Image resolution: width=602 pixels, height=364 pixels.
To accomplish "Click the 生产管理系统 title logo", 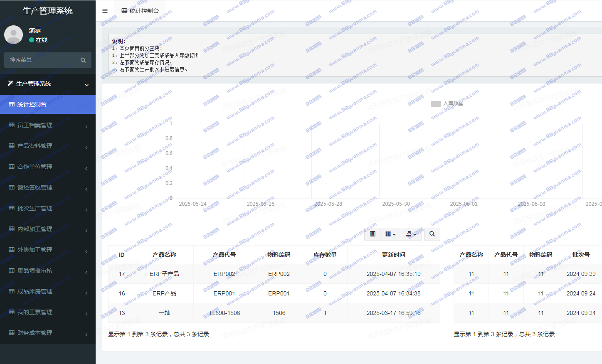I will (x=48, y=11).
